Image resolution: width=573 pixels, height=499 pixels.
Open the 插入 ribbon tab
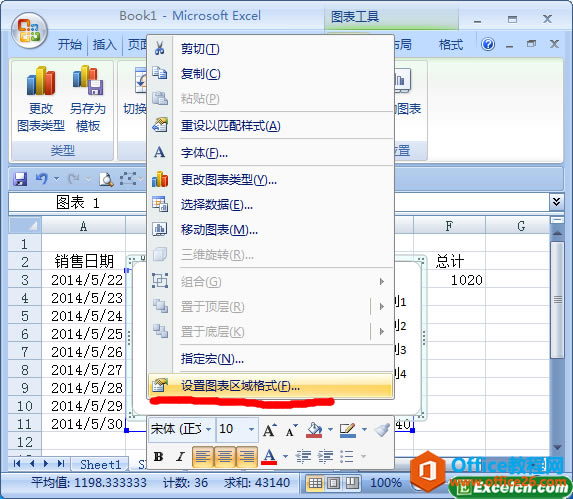pyautogui.click(x=104, y=45)
